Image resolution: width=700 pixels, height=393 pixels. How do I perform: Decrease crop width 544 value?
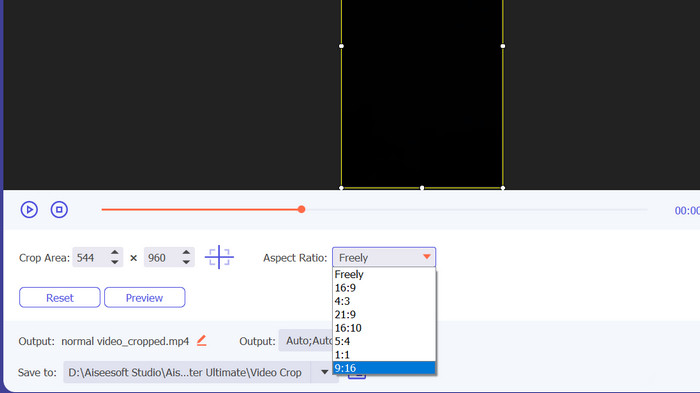click(115, 262)
